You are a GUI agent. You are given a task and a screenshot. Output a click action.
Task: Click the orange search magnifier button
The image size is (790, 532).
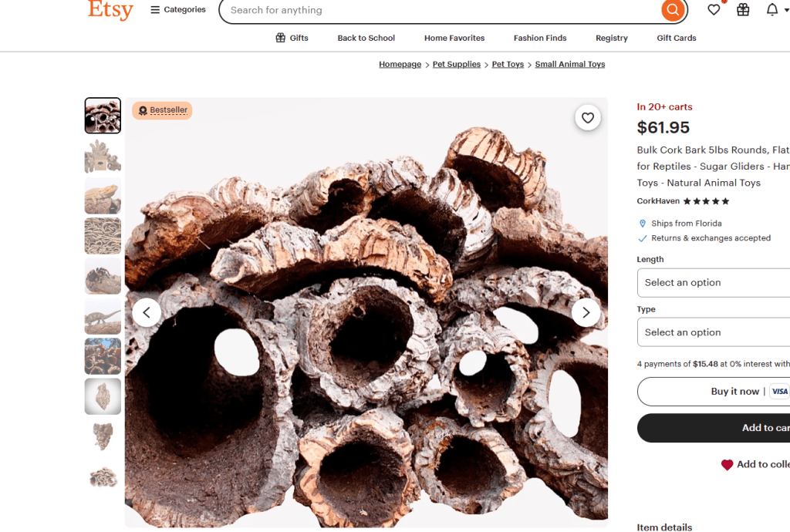click(x=673, y=10)
